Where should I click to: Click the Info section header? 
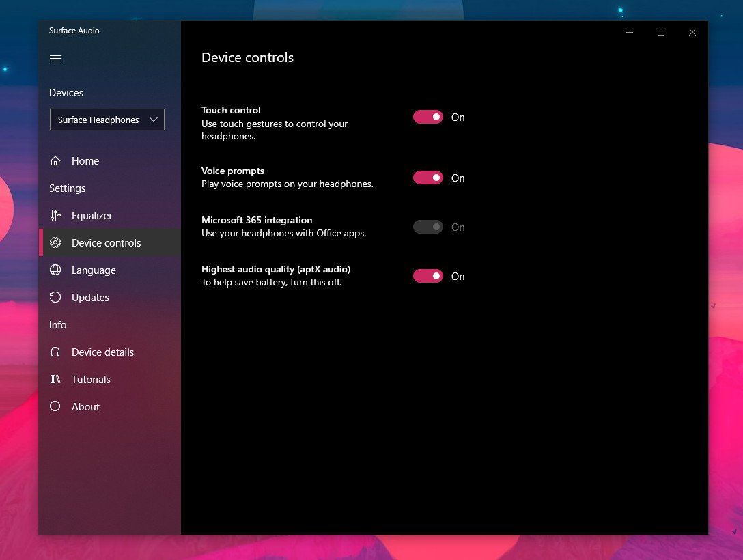pos(58,324)
